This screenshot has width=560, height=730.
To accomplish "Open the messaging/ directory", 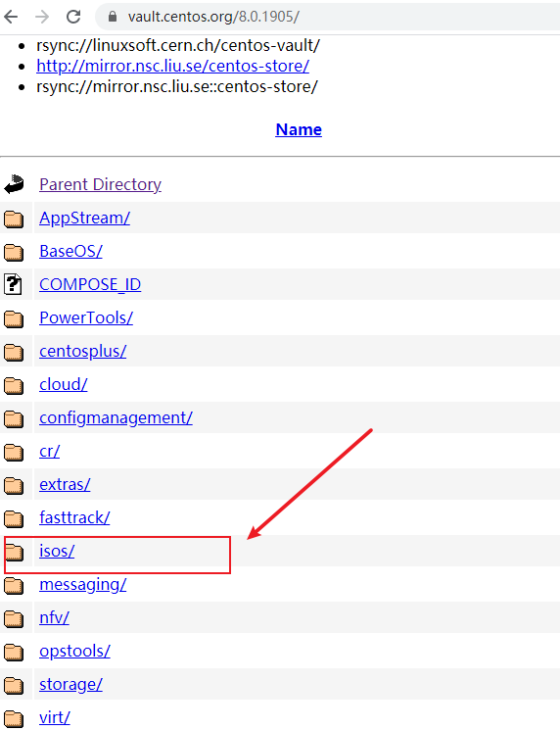I will coord(83,584).
